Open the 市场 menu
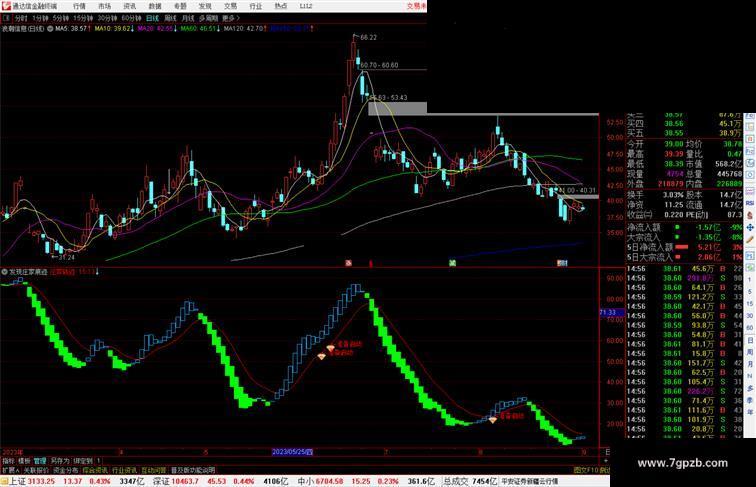This screenshot has width=756, height=487. [105, 6]
